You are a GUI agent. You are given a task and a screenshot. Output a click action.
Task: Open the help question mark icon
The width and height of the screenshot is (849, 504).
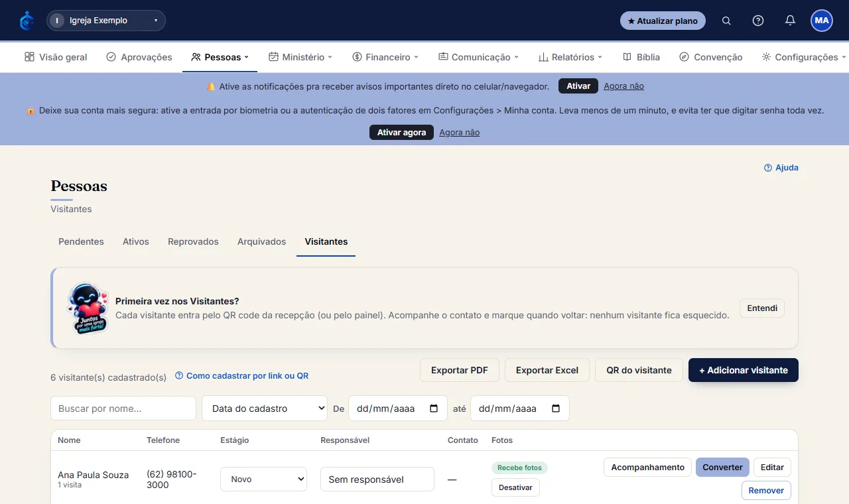[x=758, y=21]
